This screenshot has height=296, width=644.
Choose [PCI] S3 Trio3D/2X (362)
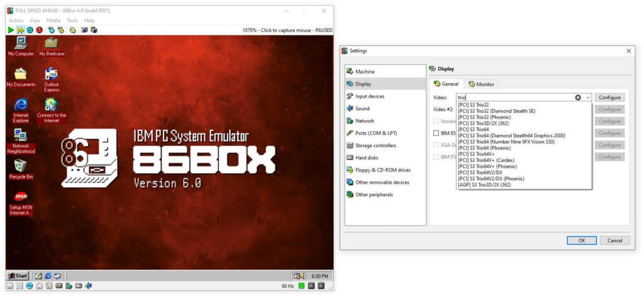[x=524, y=123]
